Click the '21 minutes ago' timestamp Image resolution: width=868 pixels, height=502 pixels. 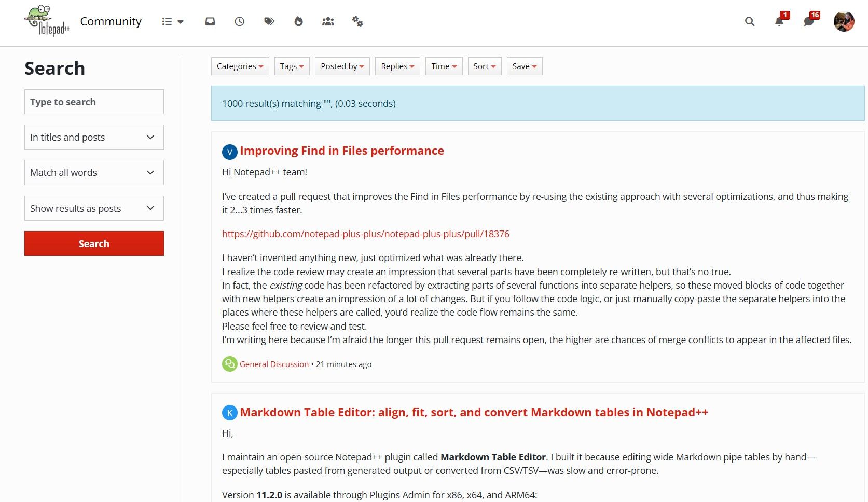click(343, 364)
